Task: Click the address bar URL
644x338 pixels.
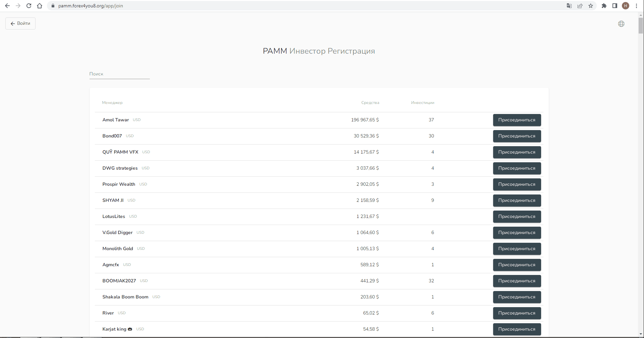Action: [91, 6]
